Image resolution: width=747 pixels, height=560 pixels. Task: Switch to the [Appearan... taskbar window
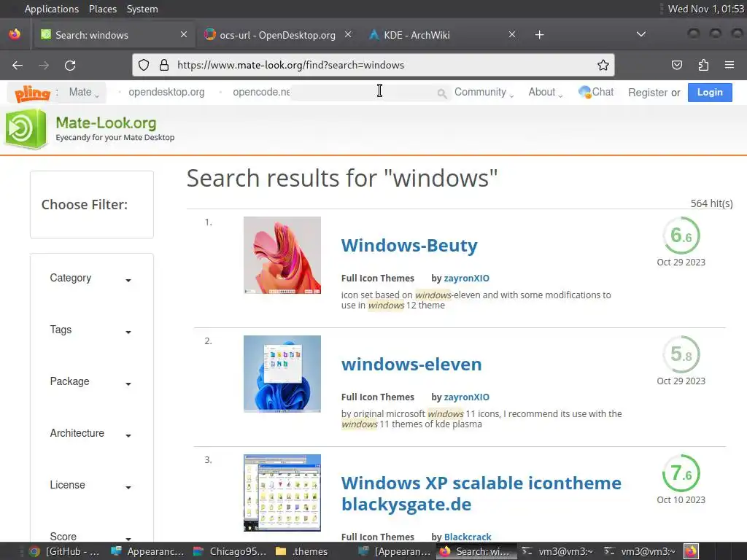pos(395,551)
